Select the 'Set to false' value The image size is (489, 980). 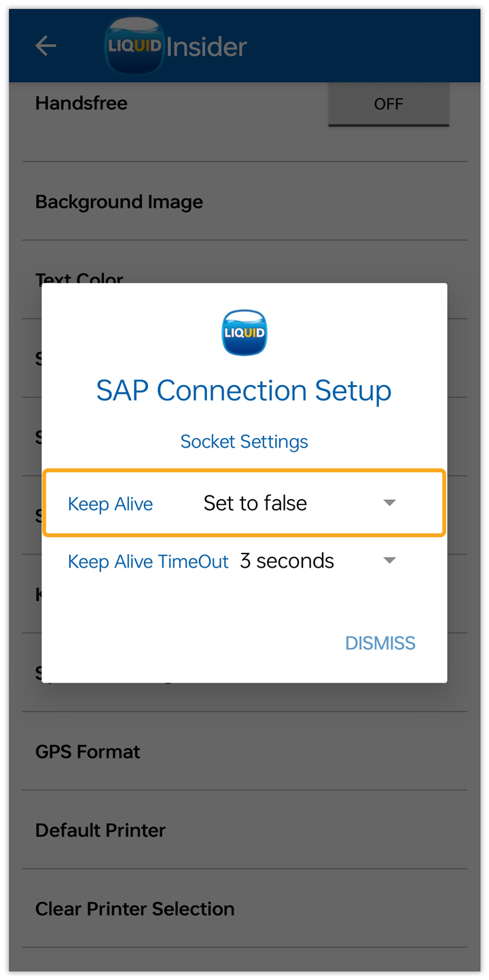[x=255, y=503]
